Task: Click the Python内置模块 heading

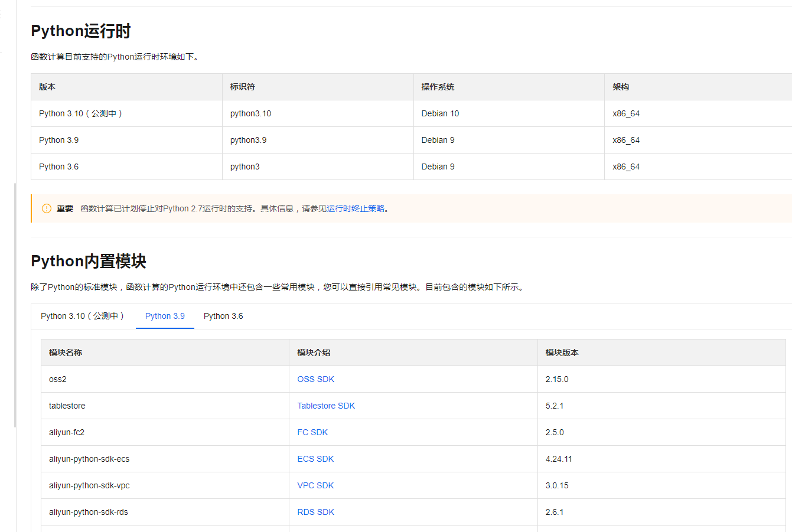Action: (x=89, y=261)
